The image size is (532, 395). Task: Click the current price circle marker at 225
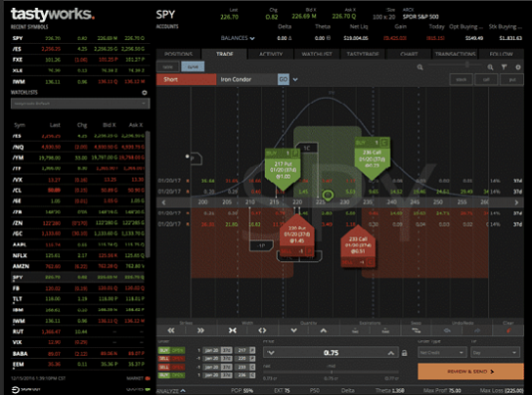click(x=328, y=195)
